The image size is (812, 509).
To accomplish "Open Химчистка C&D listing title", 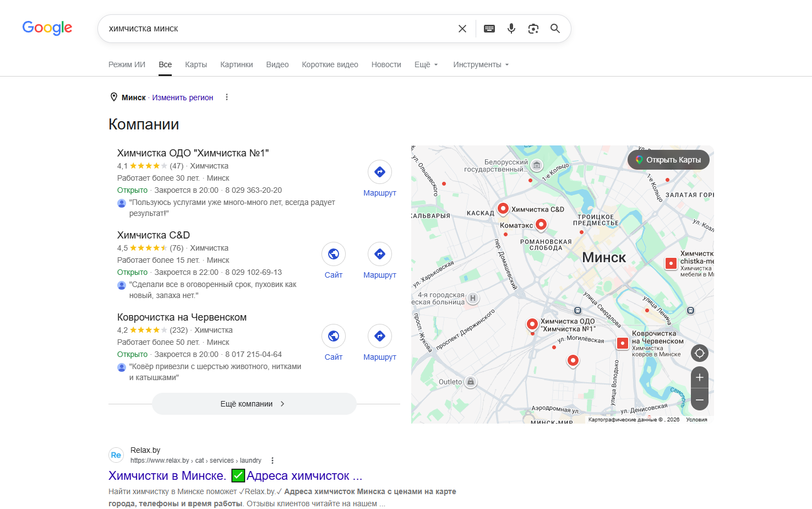I will pos(154,235).
